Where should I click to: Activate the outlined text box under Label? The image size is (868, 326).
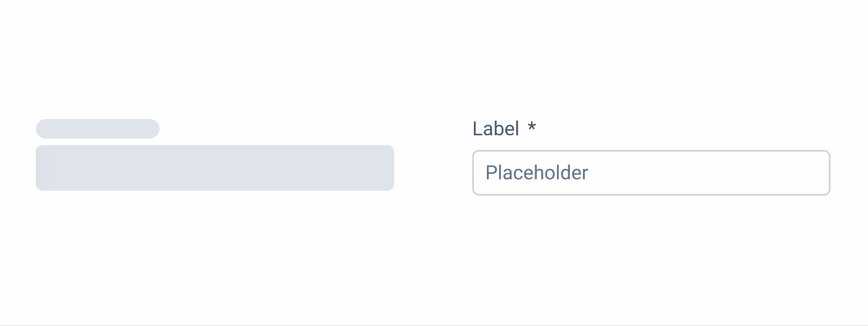(x=651, y=173)
